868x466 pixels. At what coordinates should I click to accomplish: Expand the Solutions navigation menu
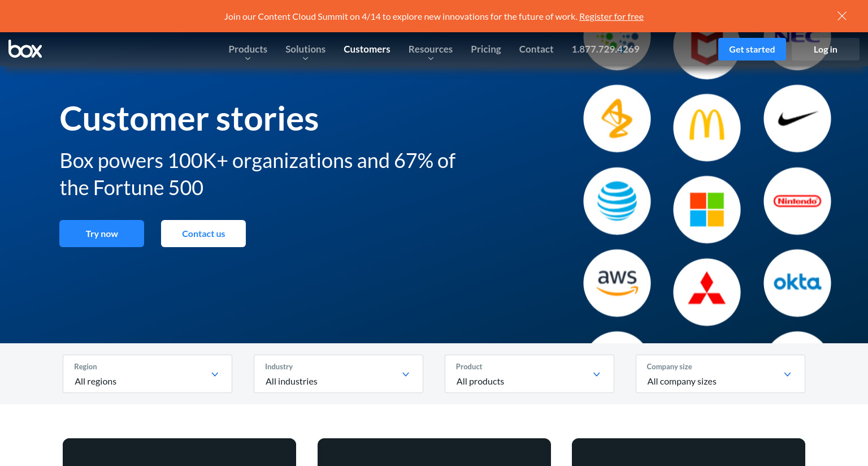[305, 50]
